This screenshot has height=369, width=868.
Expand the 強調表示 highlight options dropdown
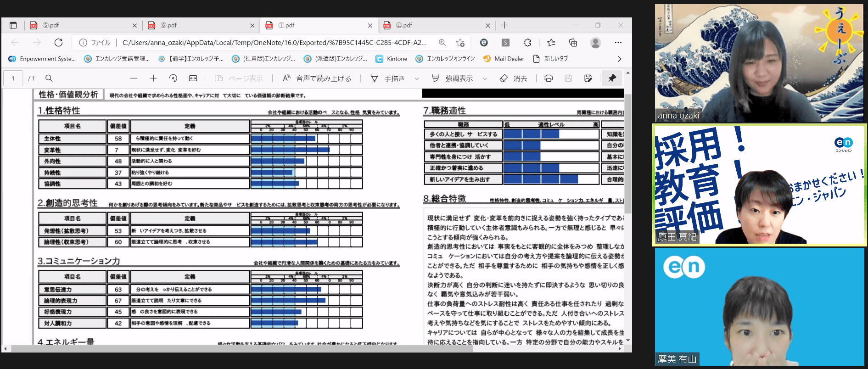pos(485,79)
